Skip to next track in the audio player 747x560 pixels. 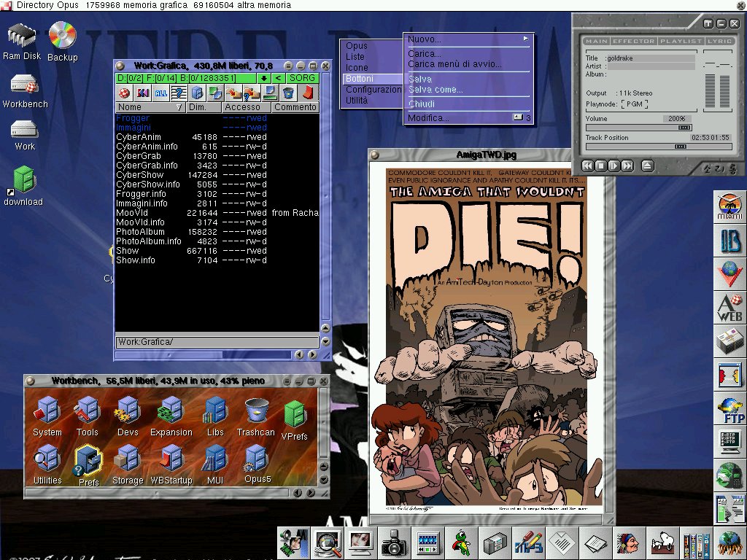point(627,166)
